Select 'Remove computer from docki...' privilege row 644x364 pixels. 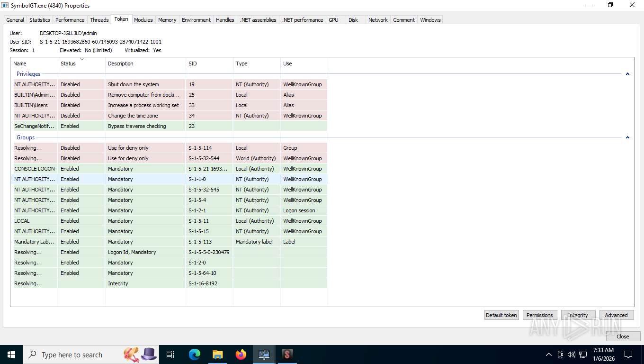click(x=169, y=95)
